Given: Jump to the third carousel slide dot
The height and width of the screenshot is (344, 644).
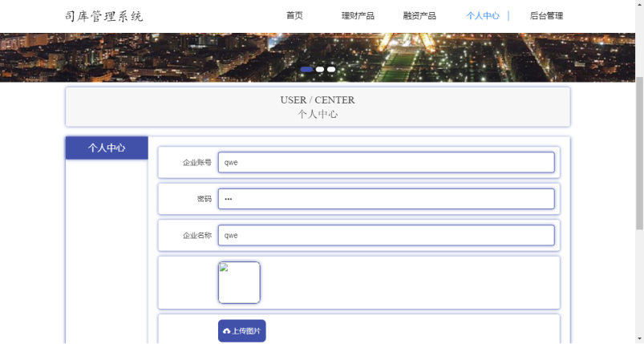Looking at the screenshot, I should pos(331,70).
